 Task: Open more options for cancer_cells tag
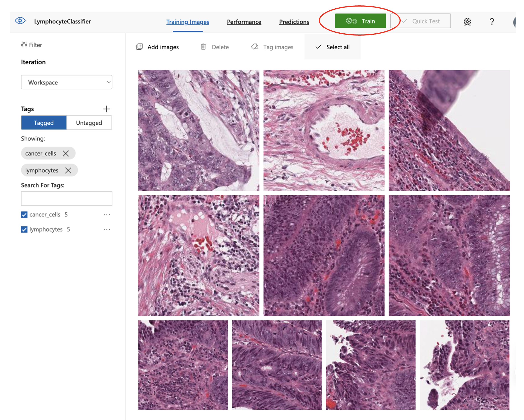[107, 215]
